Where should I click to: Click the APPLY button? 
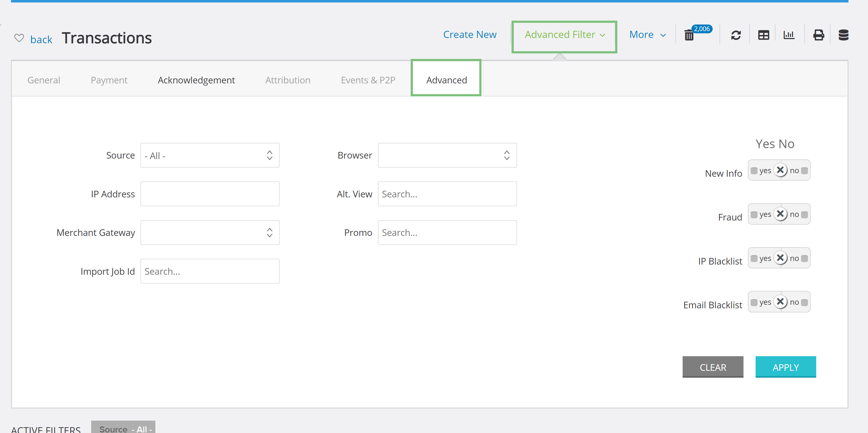click(785, 367)
